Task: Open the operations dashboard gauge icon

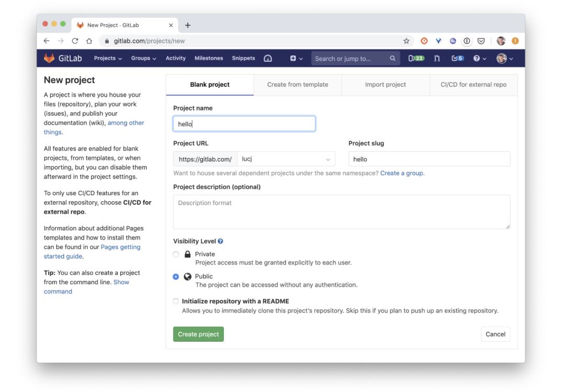Action: [x=268, y=59]
